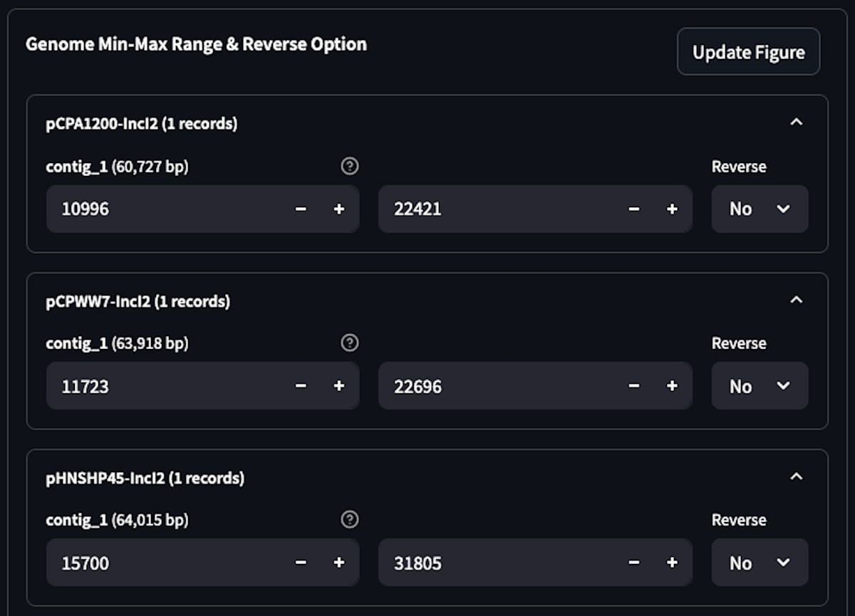This screenshot has width=855, height=616.
Task: Increase the 10996 minimum value
Action: pyautogui.click(x=339, y=209)
